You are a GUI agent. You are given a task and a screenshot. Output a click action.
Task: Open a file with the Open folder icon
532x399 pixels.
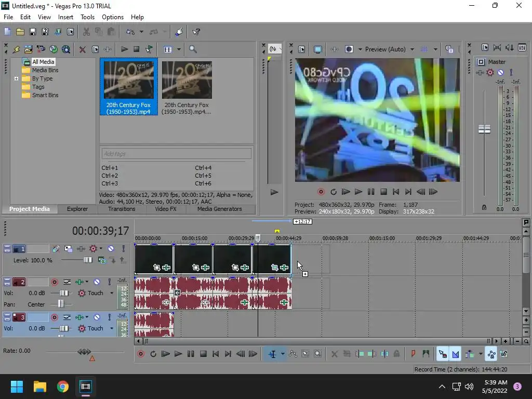click(x=20, y=32)
